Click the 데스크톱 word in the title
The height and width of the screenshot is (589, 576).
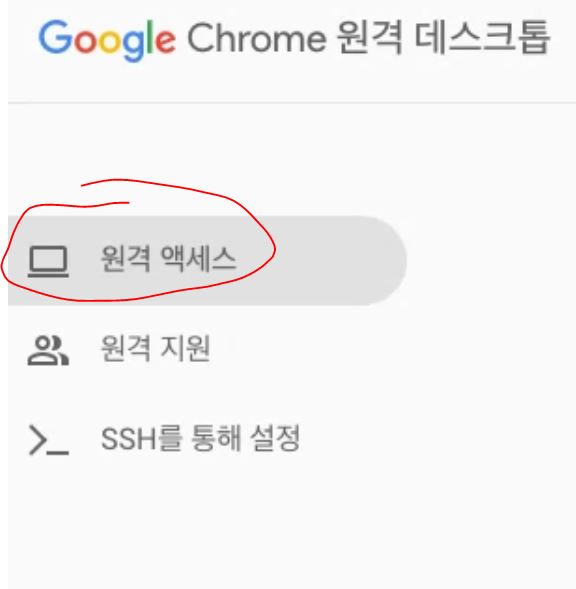(482, 38)
